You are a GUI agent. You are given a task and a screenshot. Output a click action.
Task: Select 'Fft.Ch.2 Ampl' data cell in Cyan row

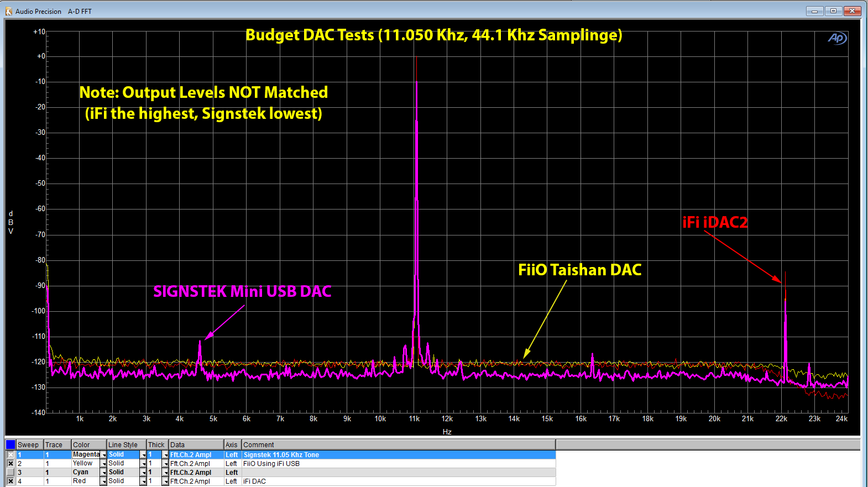[x=196, y=473]
